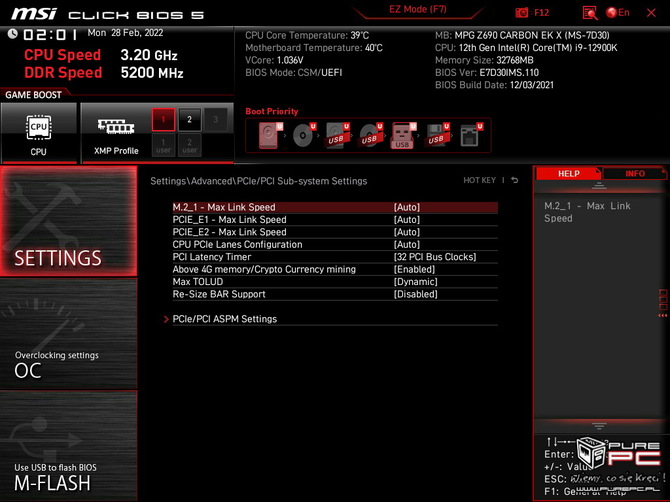Click the top grip handle of help panel
Viewport: 670px width, 502px height.
point(599,186)
